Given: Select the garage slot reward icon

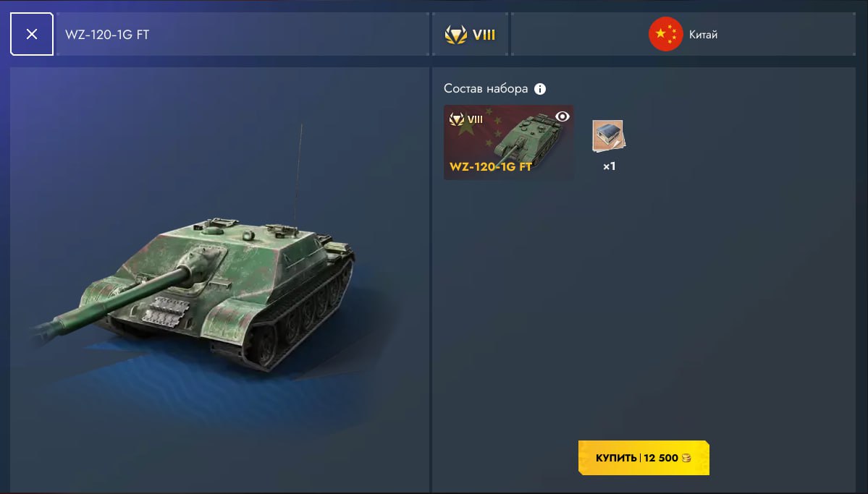Looking at the screenshot, I should pyautogui.click(x=608, y=135).
